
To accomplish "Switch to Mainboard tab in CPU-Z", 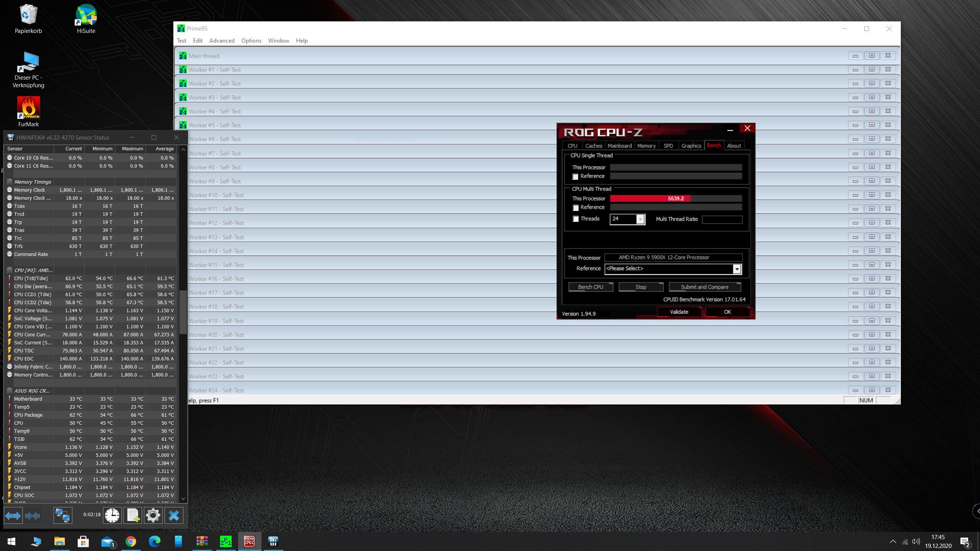I will [620, 146].
